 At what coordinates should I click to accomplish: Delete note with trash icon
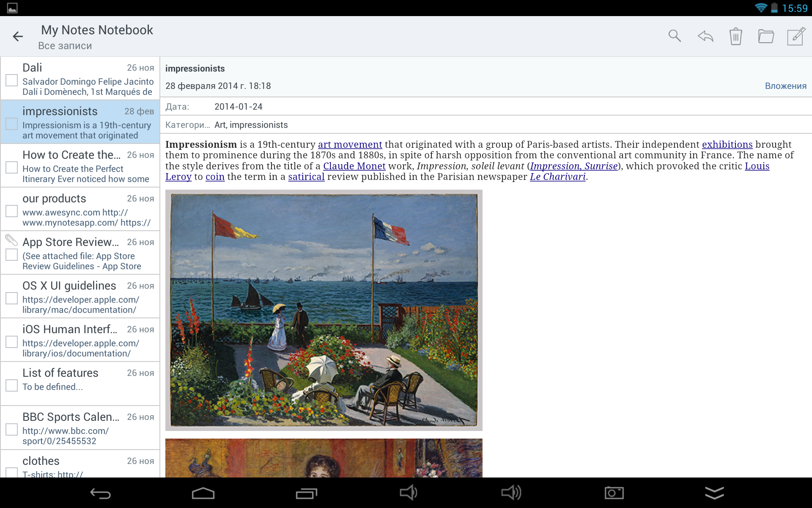pos(736,36)
